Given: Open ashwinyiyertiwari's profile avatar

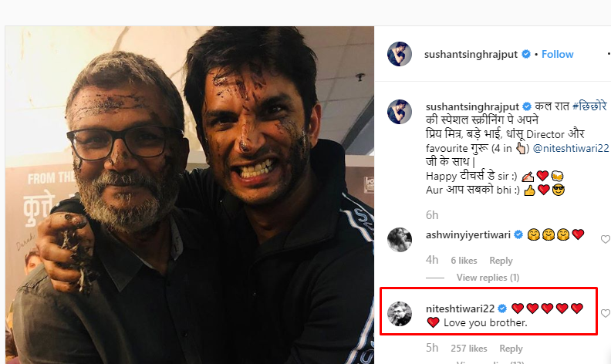Looking at the screenshot, I should 400,241.
